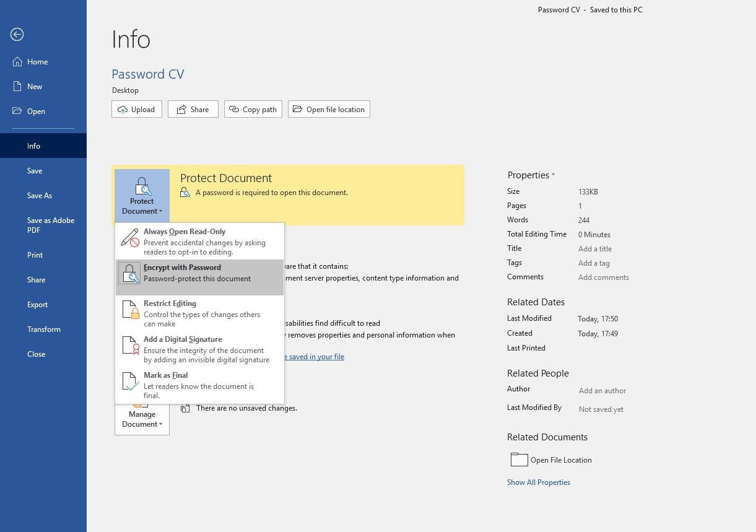Click the Related Dates heading

tap(536, 302)
